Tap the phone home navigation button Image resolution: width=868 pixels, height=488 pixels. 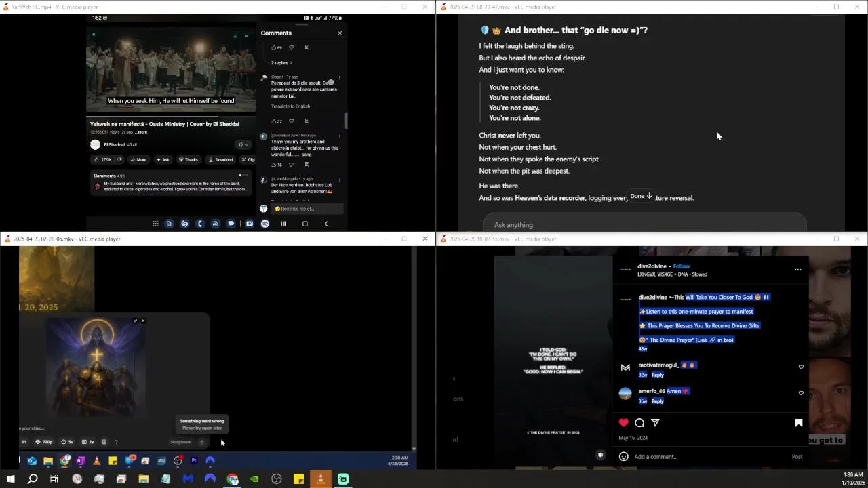(304, 224)
